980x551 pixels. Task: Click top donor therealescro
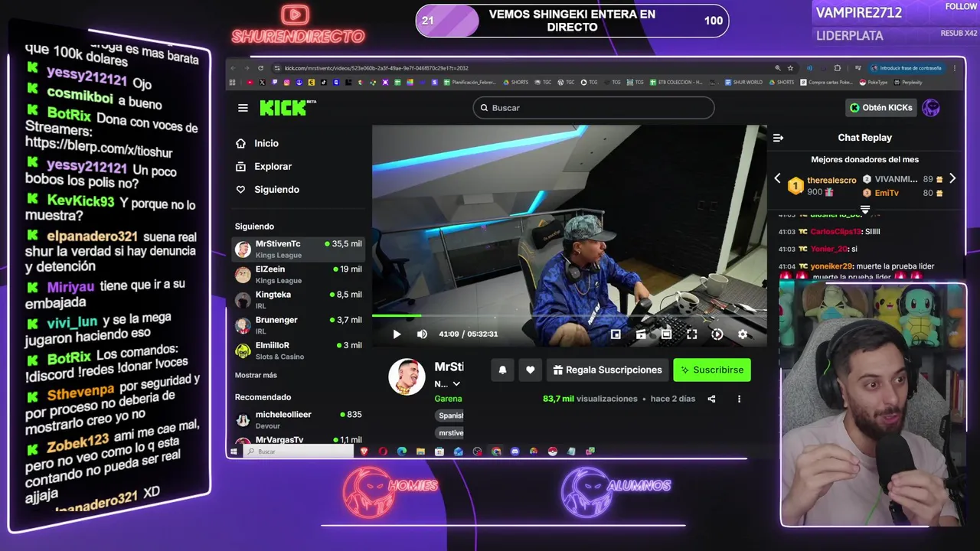831,181
